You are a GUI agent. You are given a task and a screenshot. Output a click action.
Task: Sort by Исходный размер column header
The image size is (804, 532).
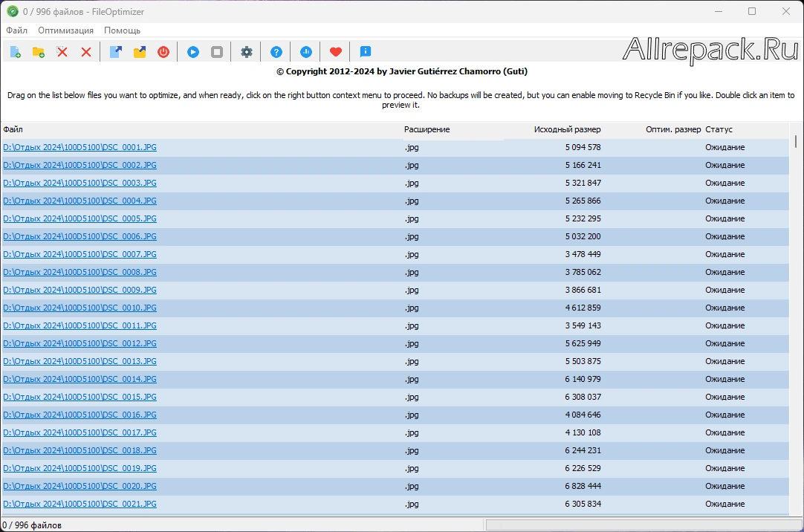567,130
